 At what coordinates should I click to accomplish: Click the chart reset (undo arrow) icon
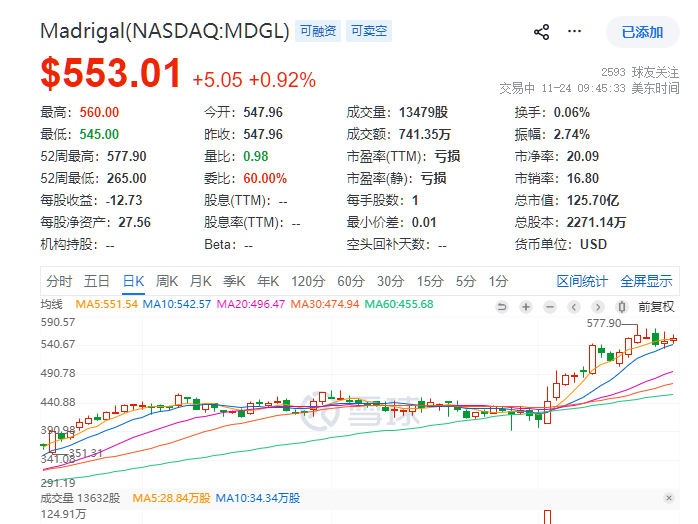coord(502,307)
